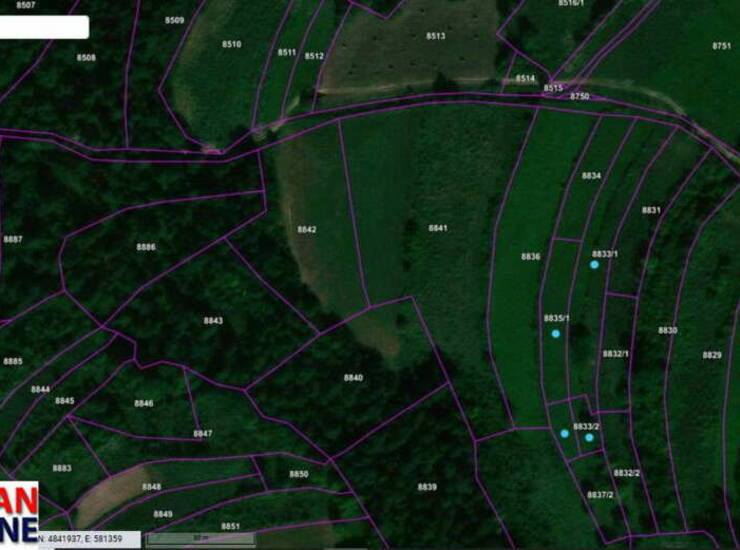Click parcel number 8832/1
This screenshot has width=740, height=550.
pyautogui.click(x=616, y=354)
